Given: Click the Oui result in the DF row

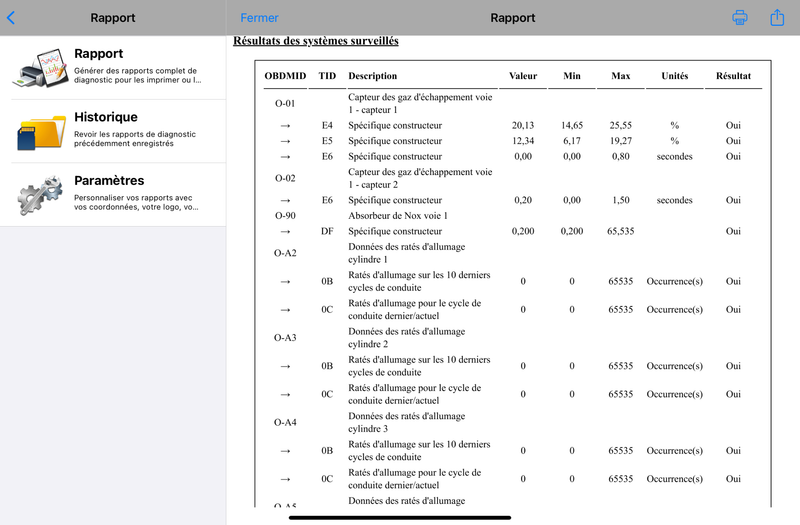Looking at the screenshot, I should click(x=733, y=231).
